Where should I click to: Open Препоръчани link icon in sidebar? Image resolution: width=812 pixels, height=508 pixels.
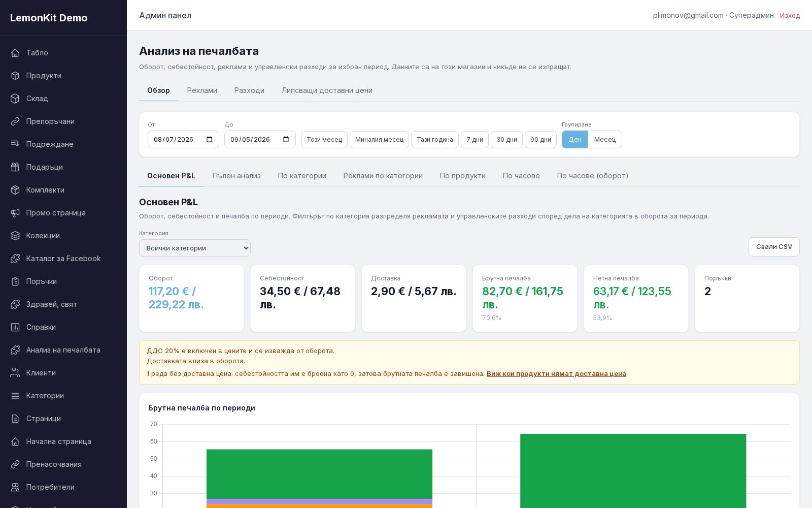click(15, 121)
